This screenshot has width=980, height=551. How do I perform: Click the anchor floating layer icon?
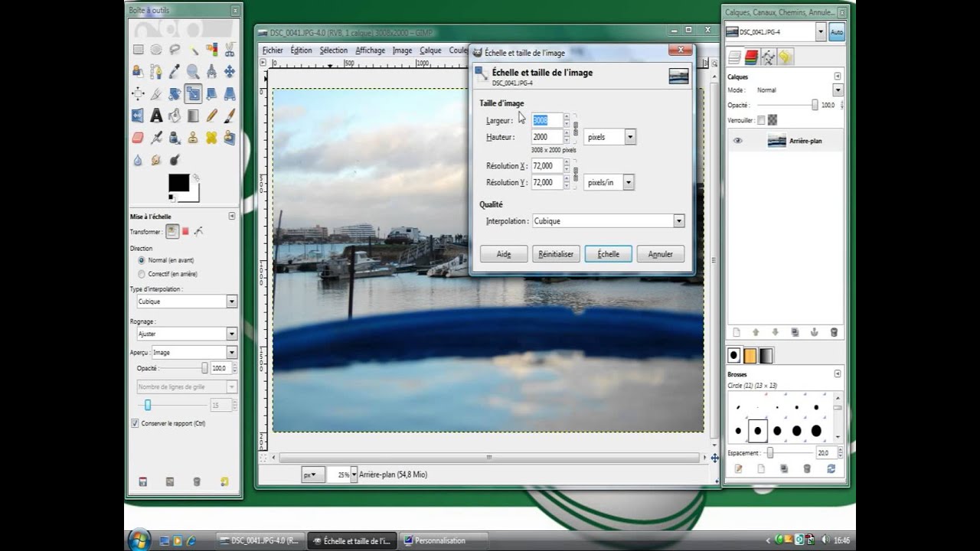(814, 332)
